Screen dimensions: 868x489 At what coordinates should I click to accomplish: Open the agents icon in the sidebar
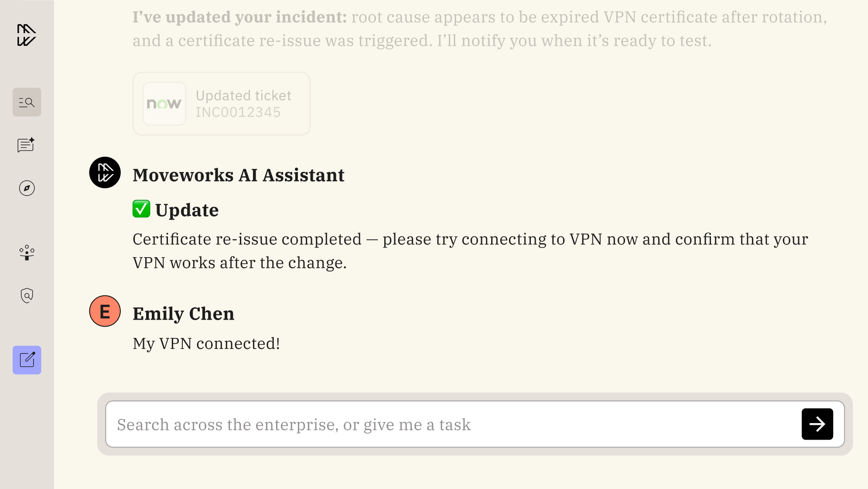click(x=27, y=252)
